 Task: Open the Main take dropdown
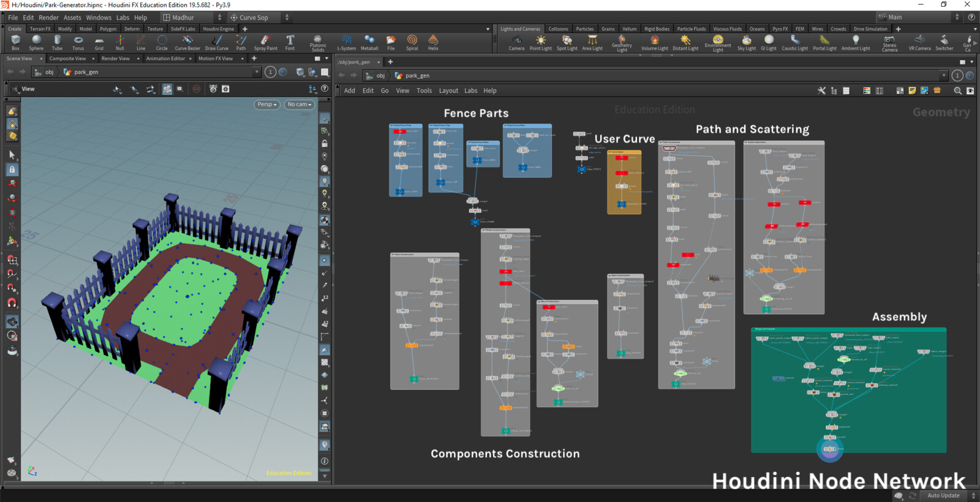(x=920, y=17)
